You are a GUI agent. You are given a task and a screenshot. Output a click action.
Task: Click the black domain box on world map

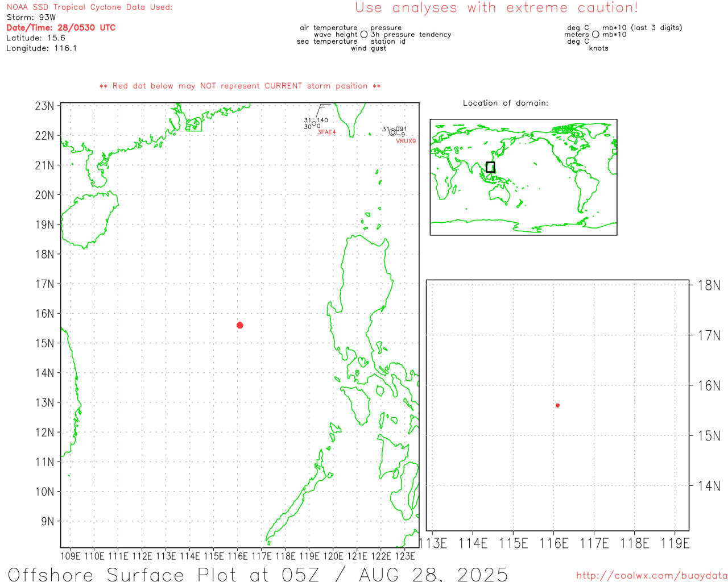pyautogui.click(x=490, y=167)
